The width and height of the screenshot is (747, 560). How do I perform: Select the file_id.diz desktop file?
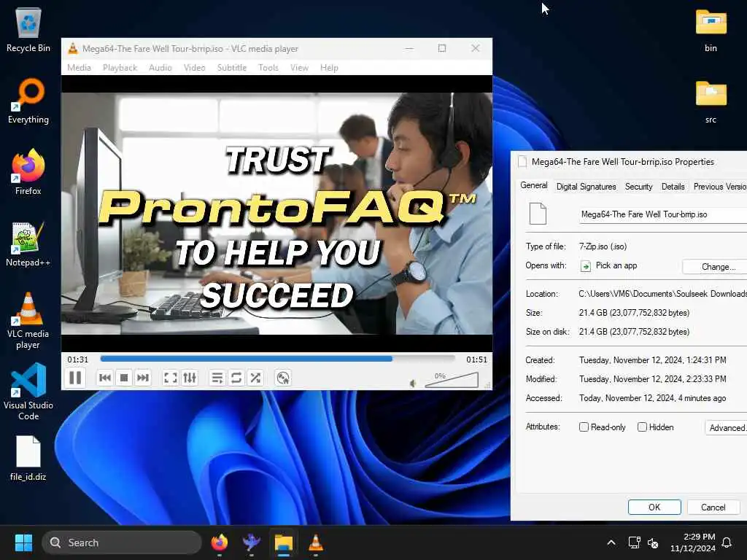28,458
